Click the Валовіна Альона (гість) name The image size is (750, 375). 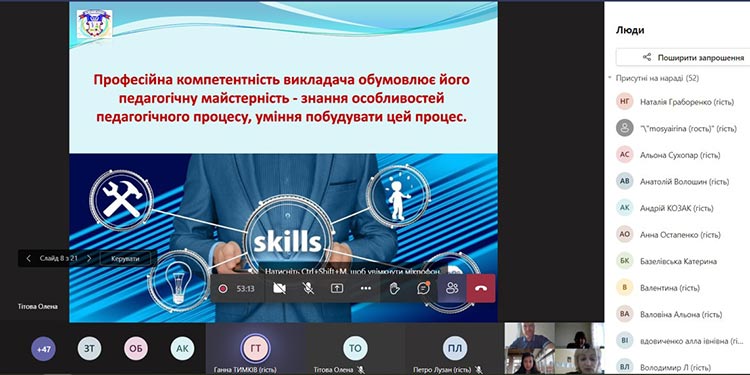pyautogui.click(x=681, y=315)
